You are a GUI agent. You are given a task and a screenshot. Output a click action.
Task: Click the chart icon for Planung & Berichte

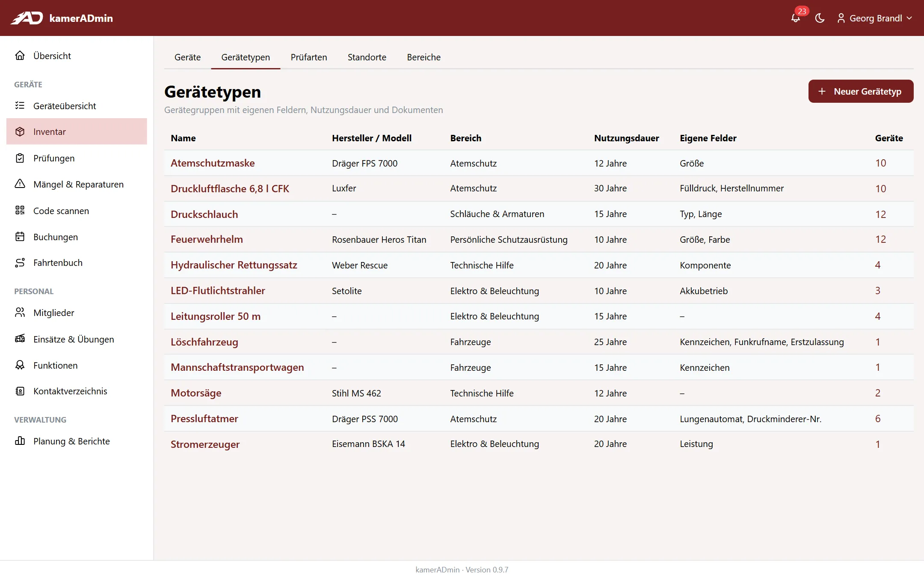(x=20, y=441)
